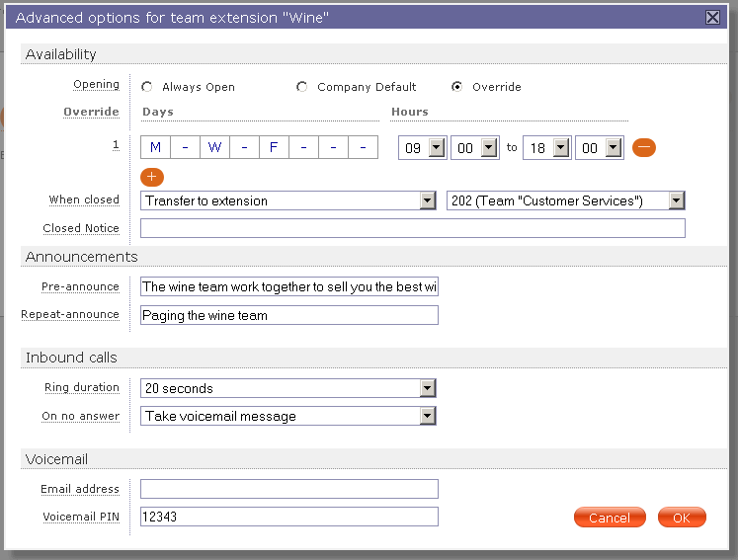The height and width of the screenshot is (560, 738).
Task: Click the Cancel button
Action: click(x=610, y=518)
